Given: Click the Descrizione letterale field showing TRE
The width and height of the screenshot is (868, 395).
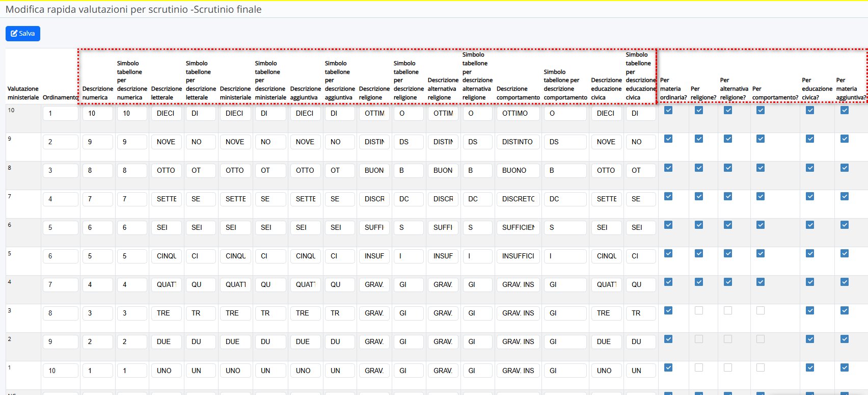Looking at the screenshot, I should point(167,313).
